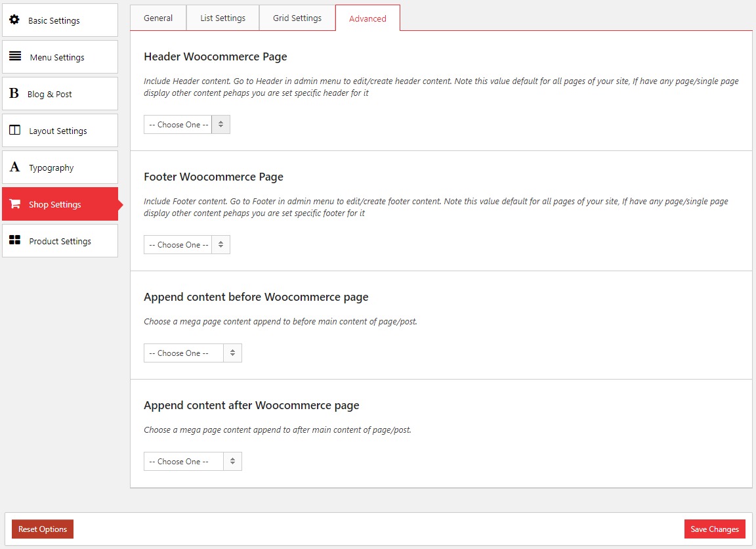
Task: Click the columns icon for Layout Settings
Action: pyautogui.click(x=15, y=130)
